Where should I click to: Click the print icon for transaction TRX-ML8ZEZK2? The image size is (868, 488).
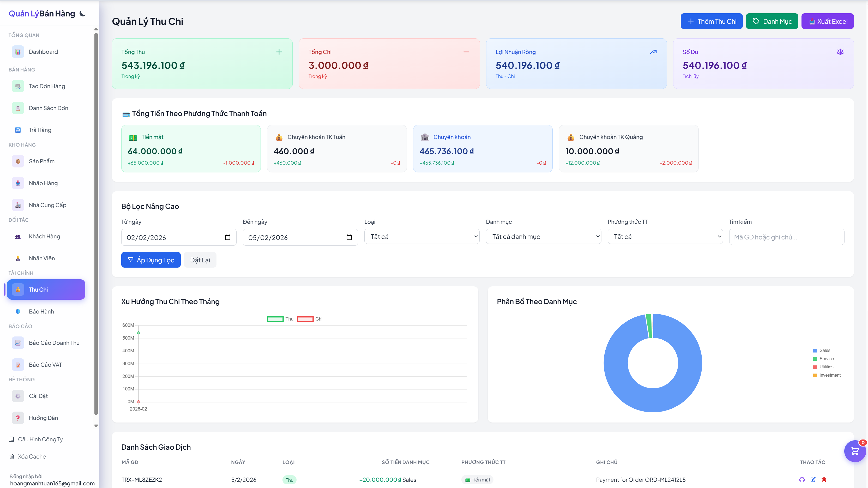click(x=802, y=480)
